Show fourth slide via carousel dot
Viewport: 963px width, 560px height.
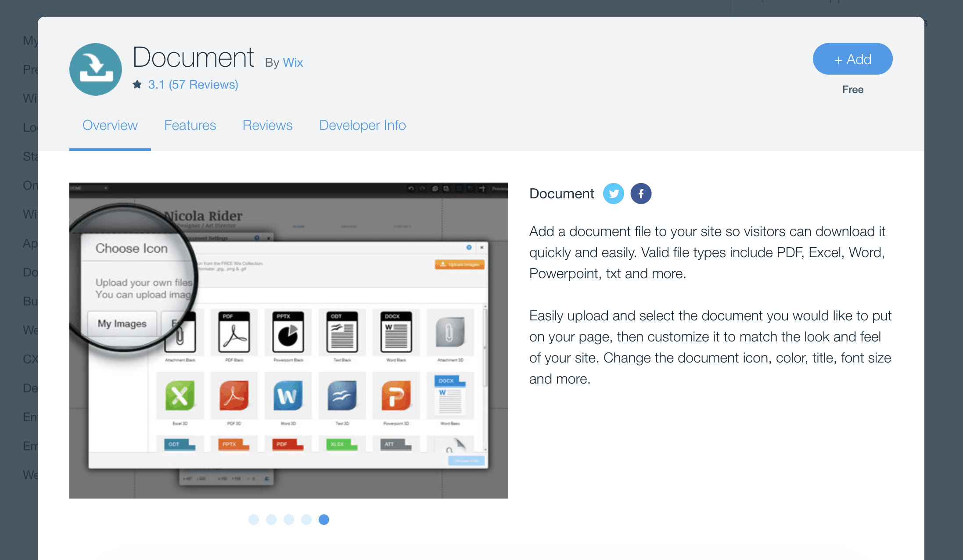(306, 520)
